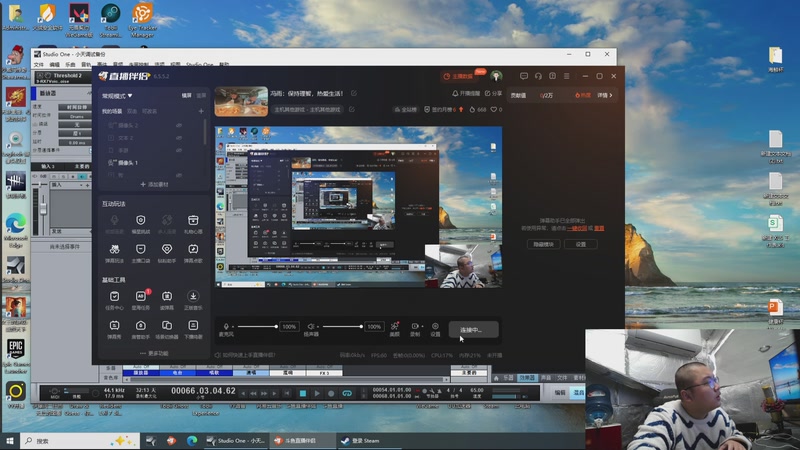Toggle record in Studio One transport
Screen dimensions: 800x450
coord(331,393)
